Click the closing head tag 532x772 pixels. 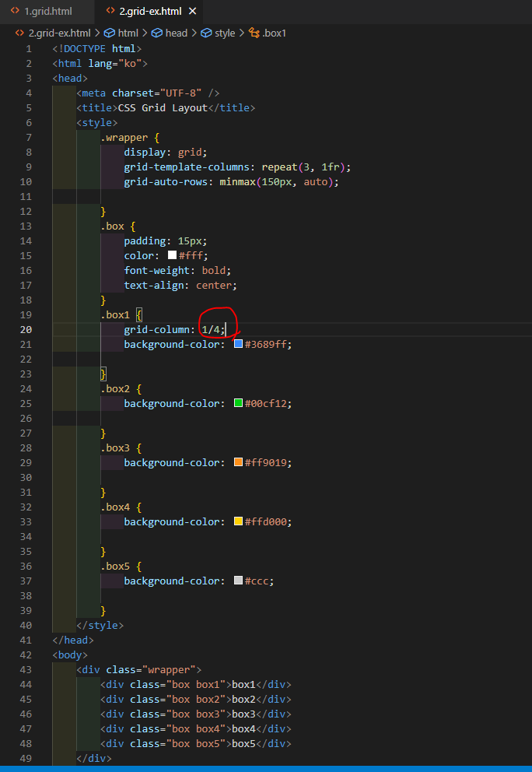pyautogui.click(x=73, y=640)
